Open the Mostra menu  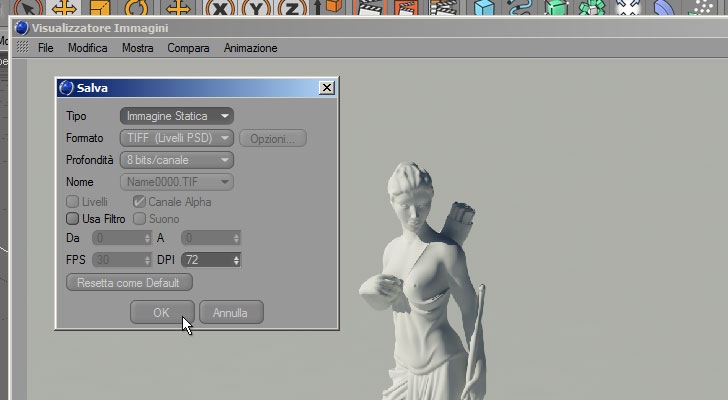click(x=137, y=48)
